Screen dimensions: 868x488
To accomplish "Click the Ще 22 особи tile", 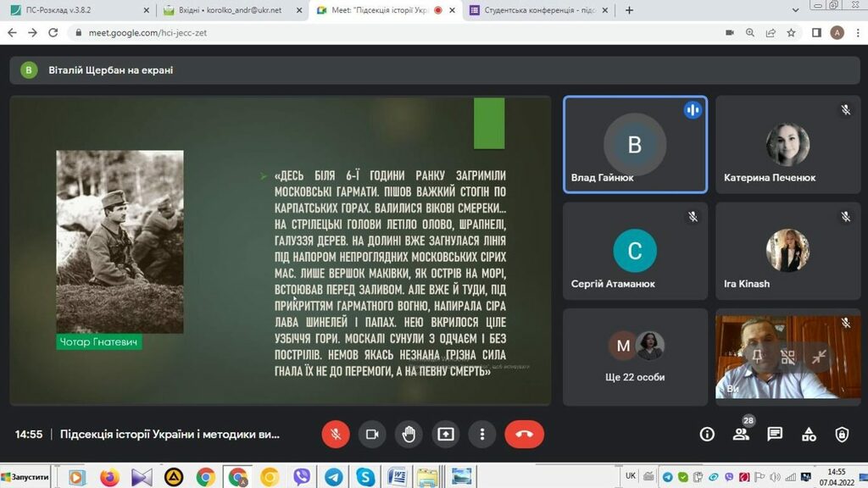I will click(x=635, y=356).
